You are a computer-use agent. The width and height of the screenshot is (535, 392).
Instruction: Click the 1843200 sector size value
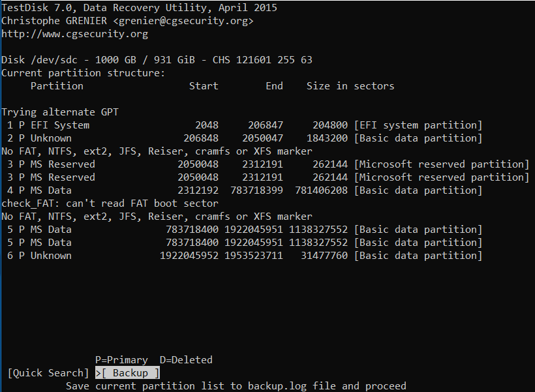(328, 138)
